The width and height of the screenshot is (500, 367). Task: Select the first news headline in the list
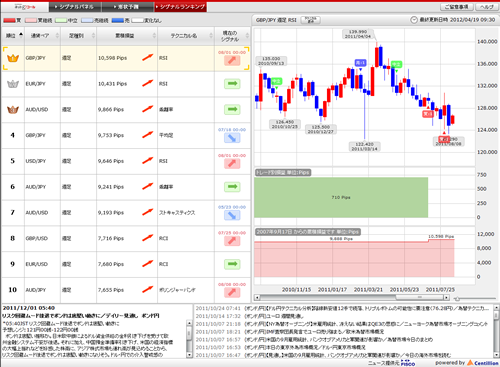(x=342, y=308)
